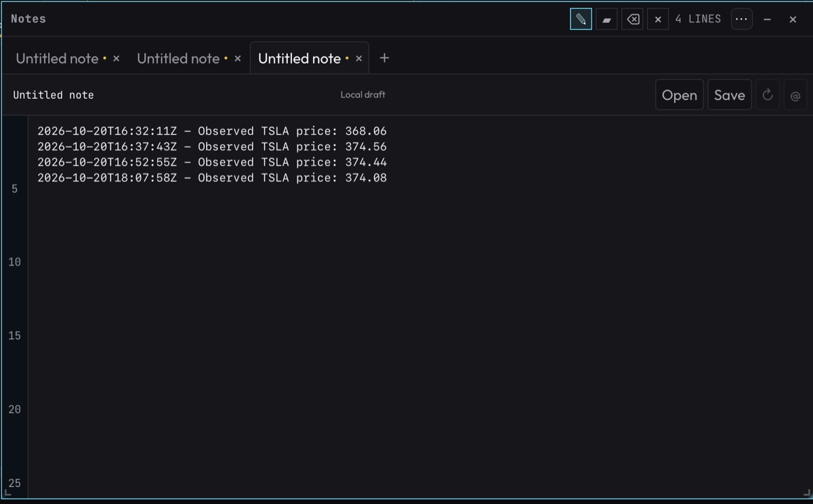
Task: Click the backspace delete icon
Action: pos(632,19)
